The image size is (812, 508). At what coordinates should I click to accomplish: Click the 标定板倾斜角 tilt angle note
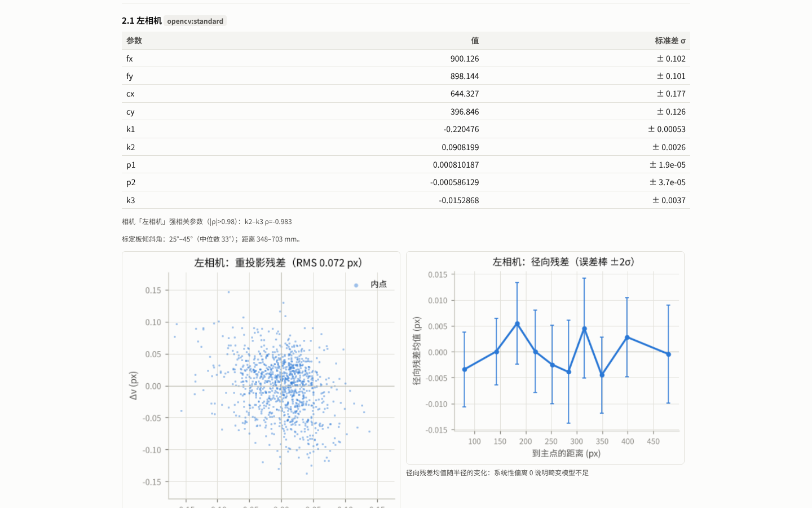coord(213,239)
